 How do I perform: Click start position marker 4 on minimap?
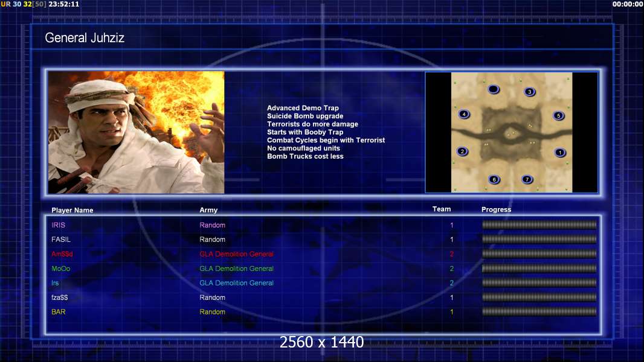(464, 115)
